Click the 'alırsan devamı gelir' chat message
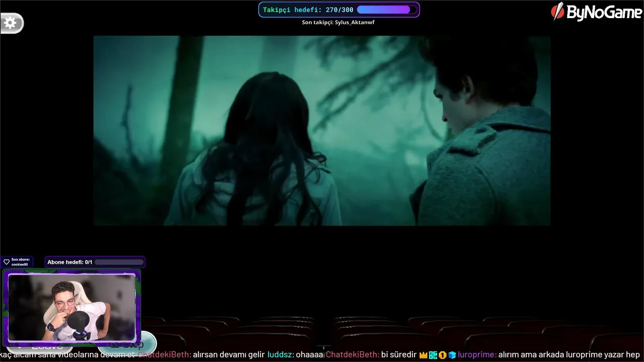The height and width of the screenshot is (362, 644). pos(229,355)
